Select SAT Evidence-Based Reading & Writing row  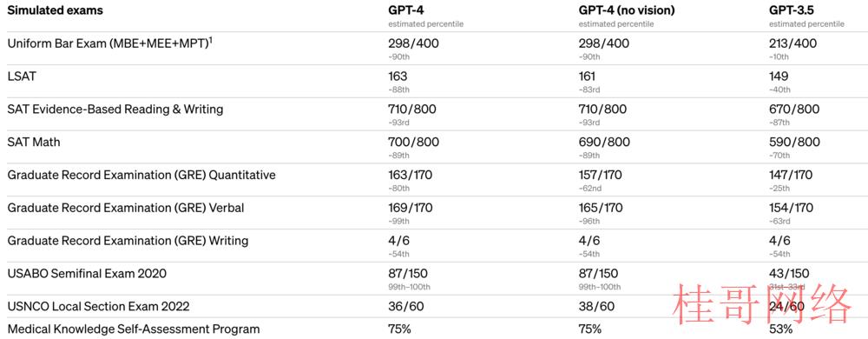pos(115,110)
